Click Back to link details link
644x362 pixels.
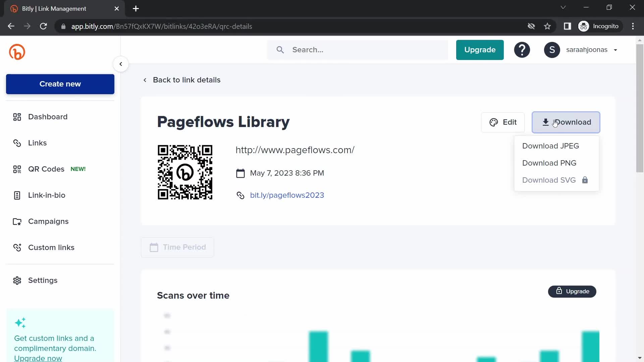(x=182, y=80)
